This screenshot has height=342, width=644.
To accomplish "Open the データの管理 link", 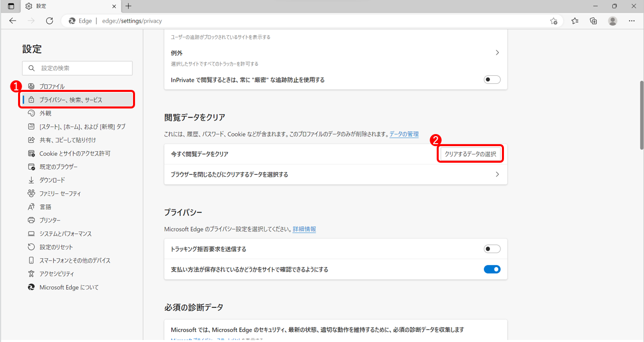I will [404, 134].
